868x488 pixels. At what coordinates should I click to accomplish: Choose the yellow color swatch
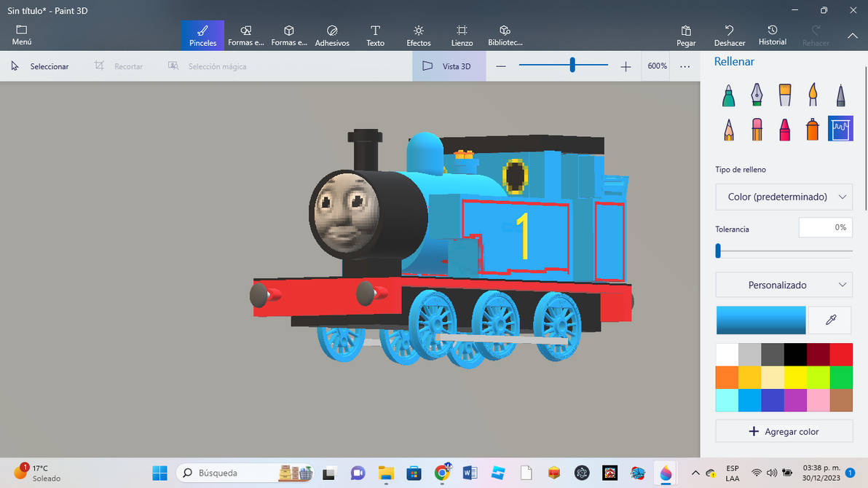point(795,377)
